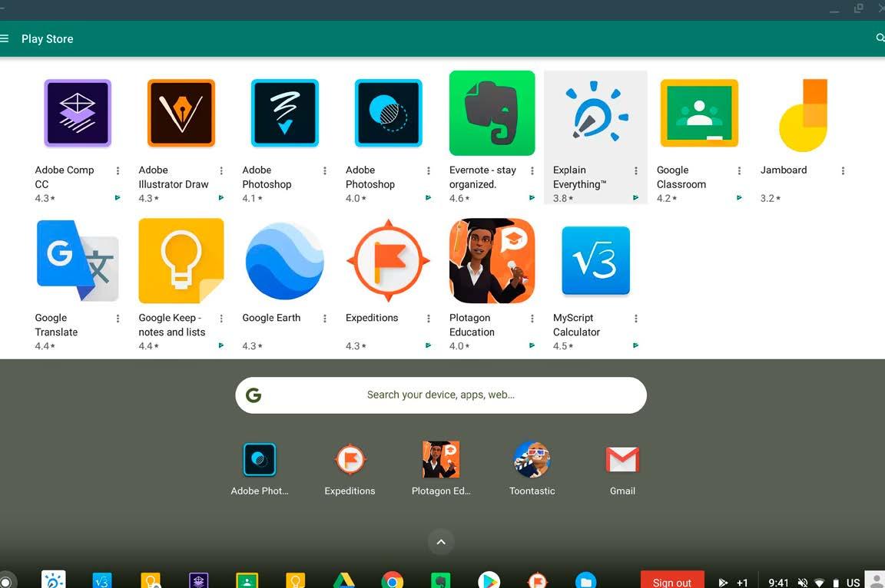Open Adobe Comp CC from the shelf

pyautogui.click(x=199, y=580)
